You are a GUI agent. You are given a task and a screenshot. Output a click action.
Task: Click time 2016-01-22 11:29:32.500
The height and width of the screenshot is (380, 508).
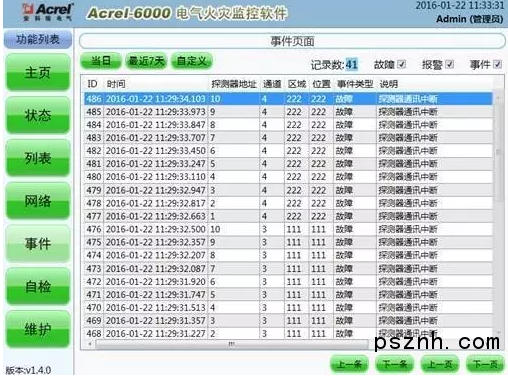[156, 229]
